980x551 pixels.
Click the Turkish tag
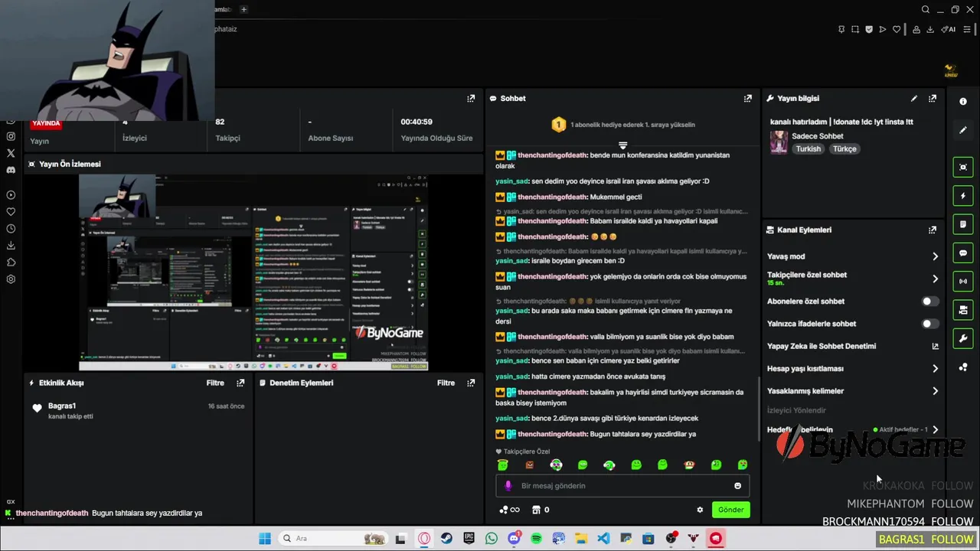808,149
